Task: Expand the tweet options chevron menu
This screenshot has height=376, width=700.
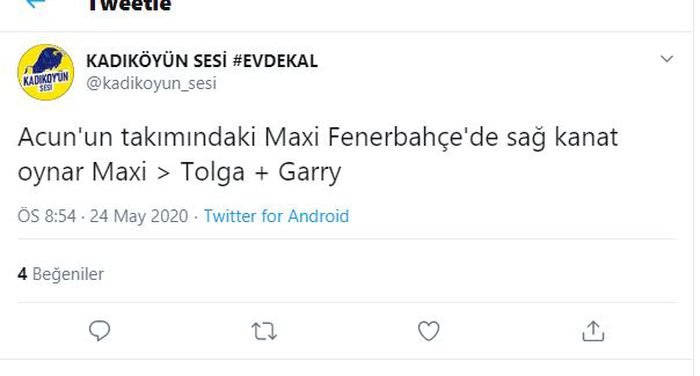Action: coord(667,59)
